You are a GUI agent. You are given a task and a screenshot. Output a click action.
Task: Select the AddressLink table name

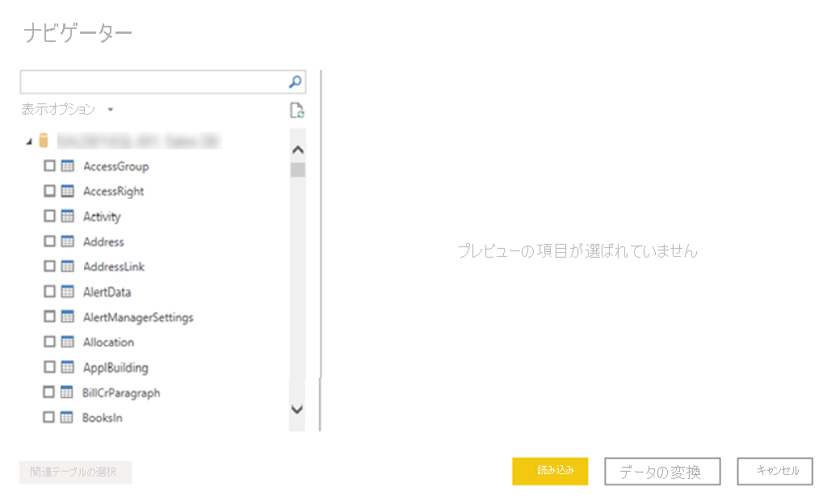(x=114, y=267)
